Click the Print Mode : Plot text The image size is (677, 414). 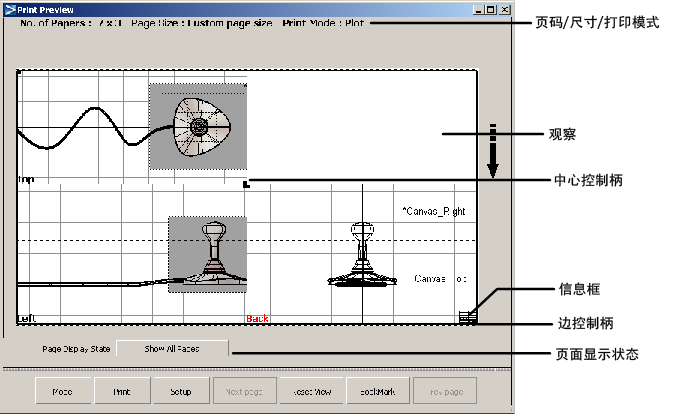click(x=323, y=23)
